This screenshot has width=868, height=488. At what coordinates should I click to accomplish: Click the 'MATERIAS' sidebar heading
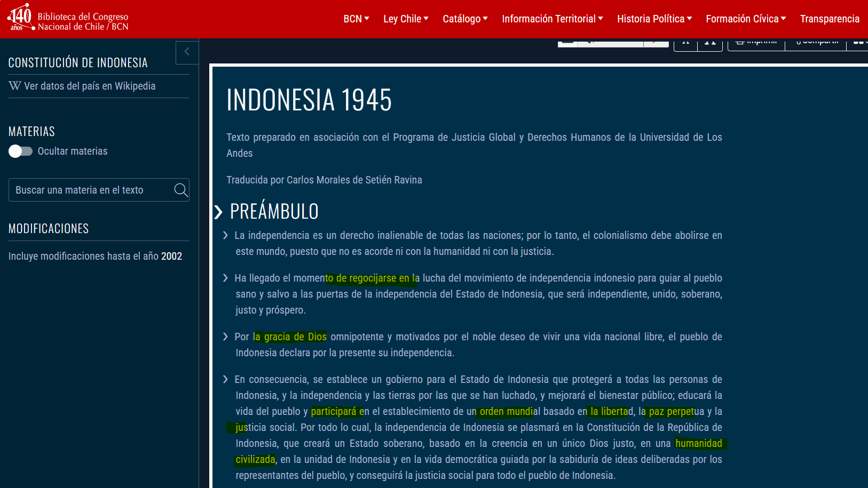(x=31, y=131)
